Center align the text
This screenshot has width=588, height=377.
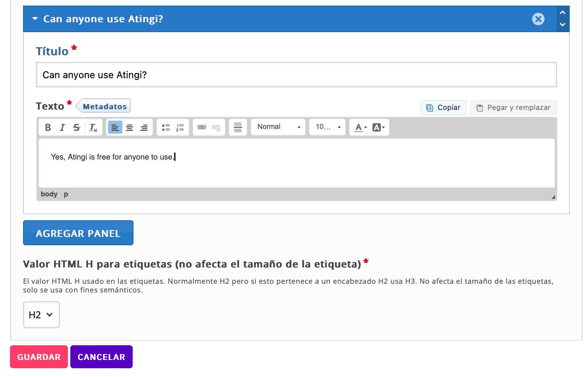pyautogui.click(x=130, y=127)
